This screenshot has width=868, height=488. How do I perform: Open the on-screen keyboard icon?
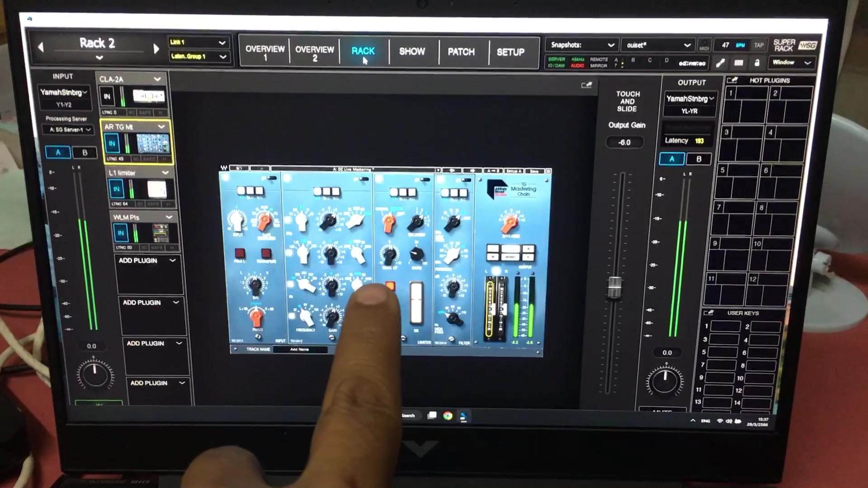point(739,63)
